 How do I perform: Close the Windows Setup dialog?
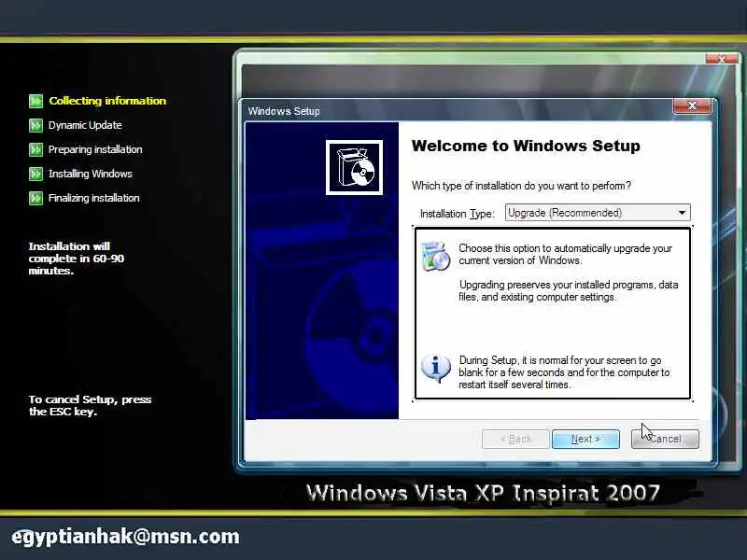(692, 105)
